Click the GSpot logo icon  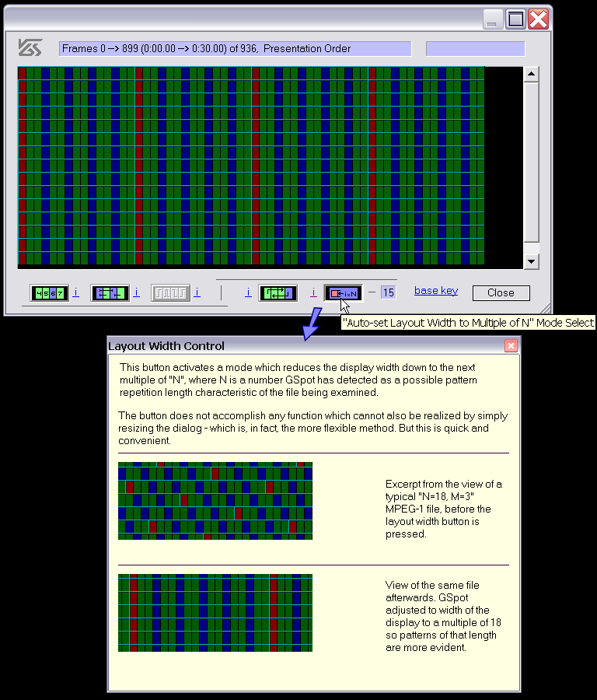30,48
